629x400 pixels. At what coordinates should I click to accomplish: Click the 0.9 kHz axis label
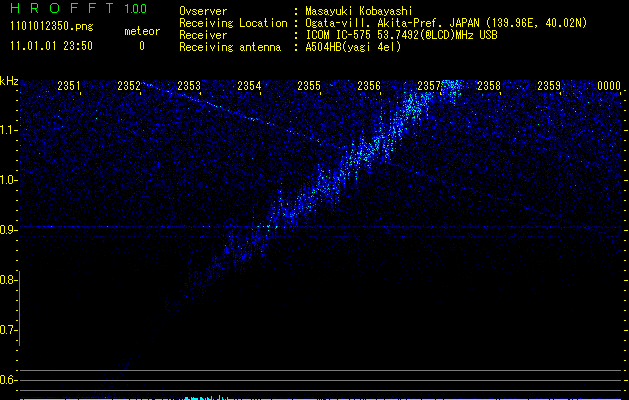pyautogui.click(x=8, y=230)
